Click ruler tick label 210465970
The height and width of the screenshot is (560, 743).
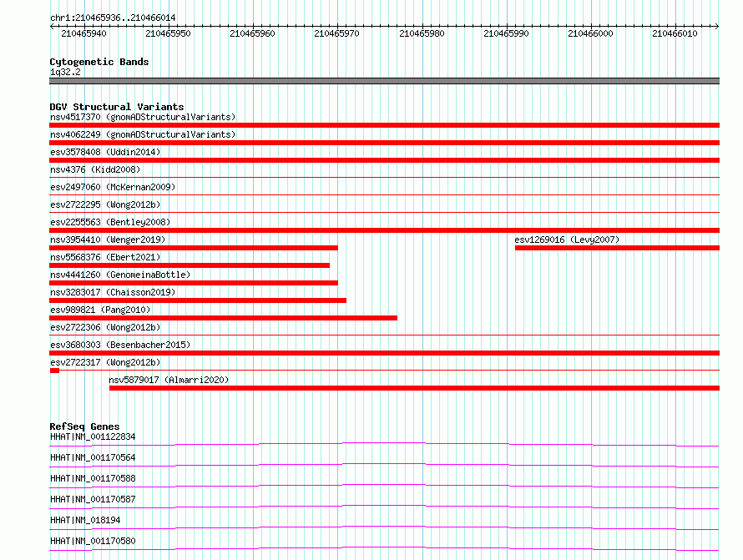coord(337,33)
